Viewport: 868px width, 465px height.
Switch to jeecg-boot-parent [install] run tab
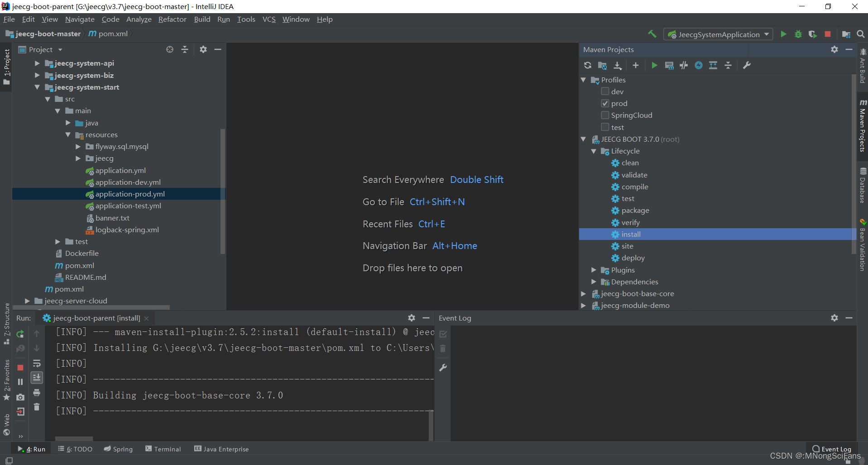pos(96,318)
